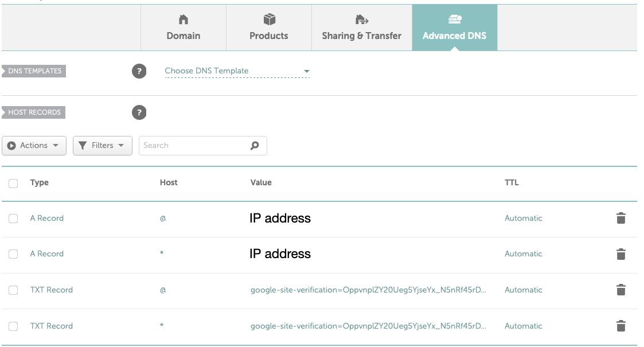
Task: Click trash icon for wildcard A Record
Action: (x=620, y=254)
